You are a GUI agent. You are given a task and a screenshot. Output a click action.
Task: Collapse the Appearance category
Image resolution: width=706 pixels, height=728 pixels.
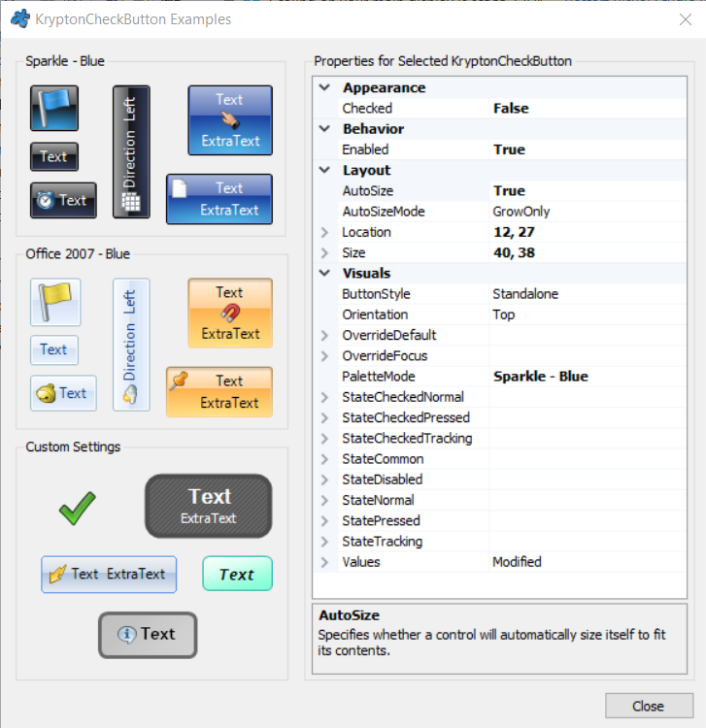[324, 87]
